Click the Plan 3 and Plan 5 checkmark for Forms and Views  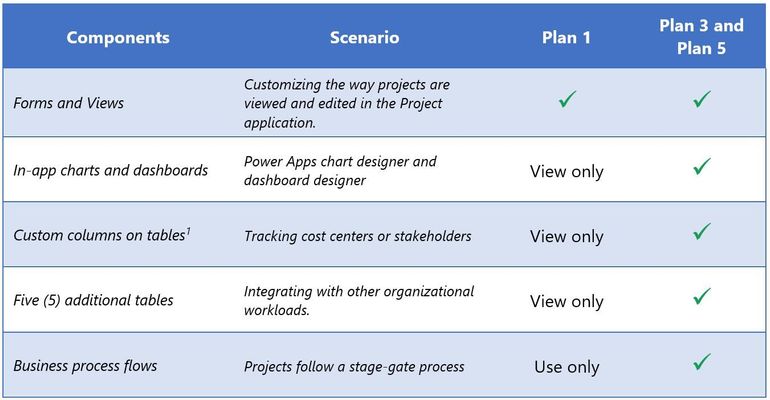point(702,99)
